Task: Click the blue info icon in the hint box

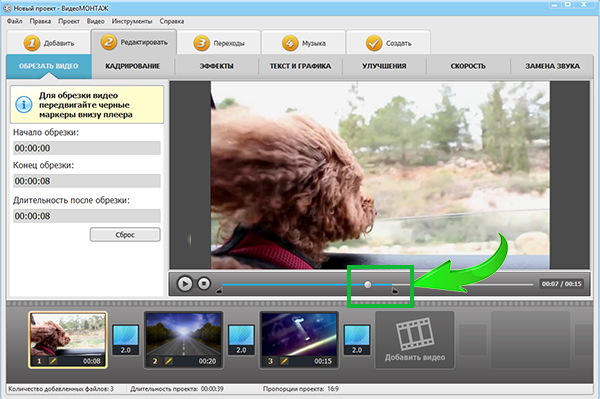Action: click(24, 104)
